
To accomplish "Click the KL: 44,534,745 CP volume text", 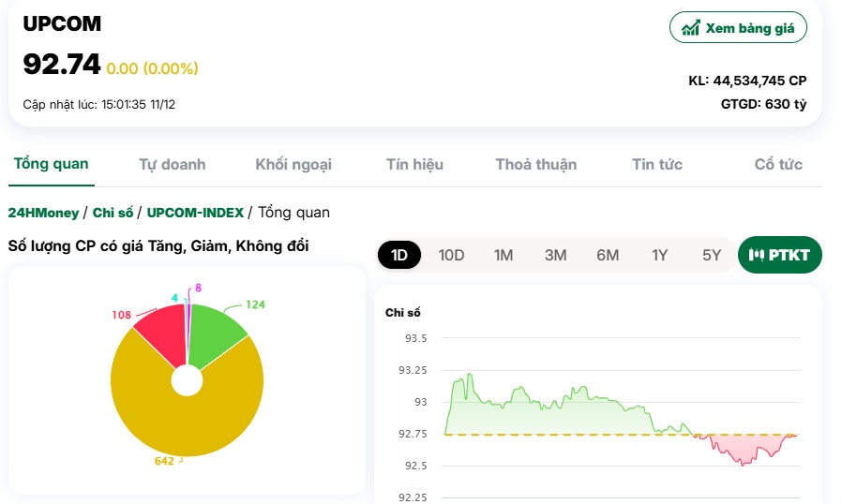I will point(747,81).
